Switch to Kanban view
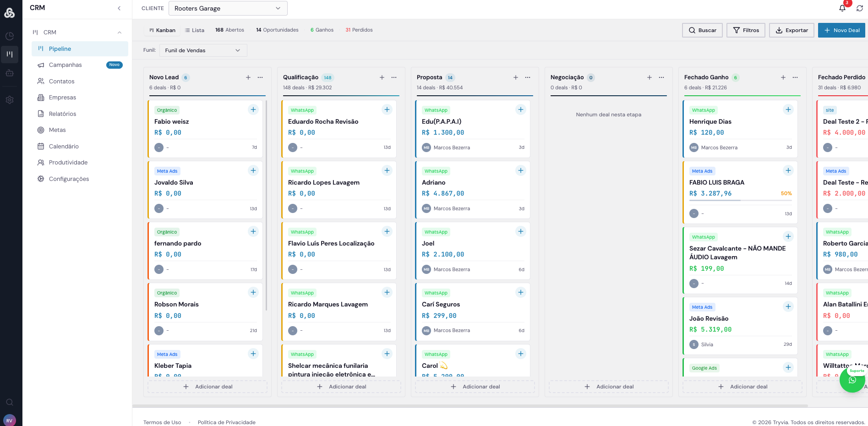Screen dimensions: 868x426 (x=162, y=30)
